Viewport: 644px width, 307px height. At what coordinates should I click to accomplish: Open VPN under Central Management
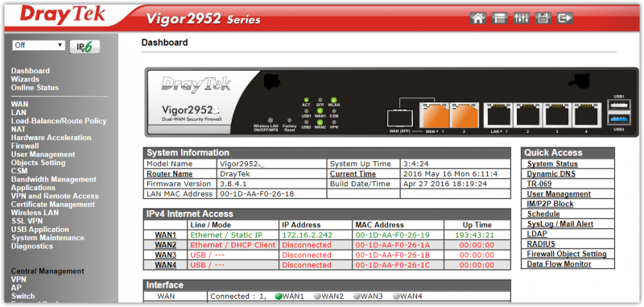click(x=19, y=280)
